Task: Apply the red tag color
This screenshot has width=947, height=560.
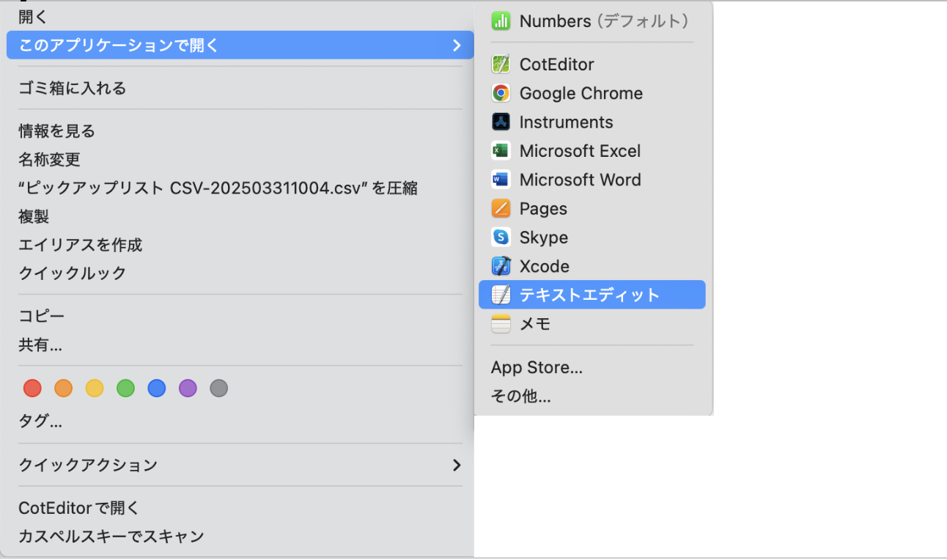Action: click(32, 388)
